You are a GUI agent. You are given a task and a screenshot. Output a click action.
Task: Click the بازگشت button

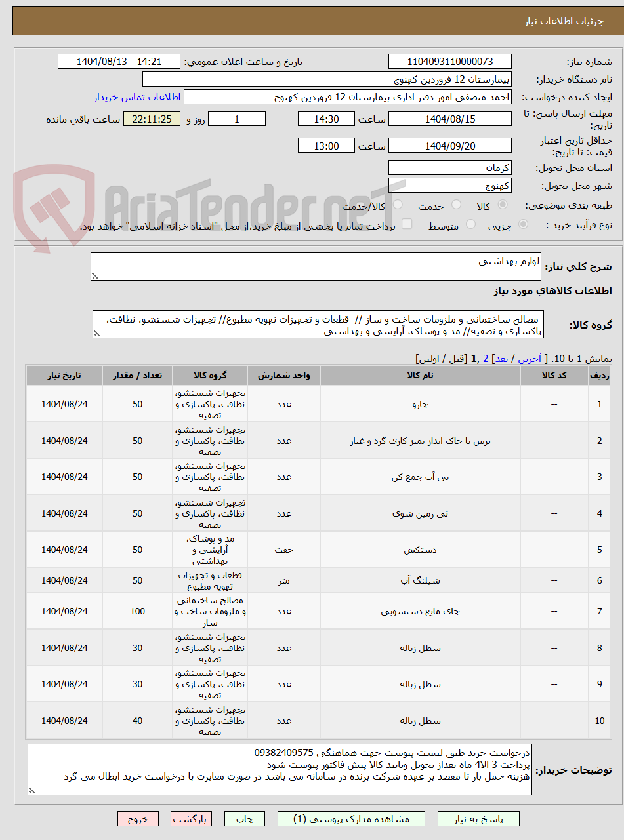point(191,819)
